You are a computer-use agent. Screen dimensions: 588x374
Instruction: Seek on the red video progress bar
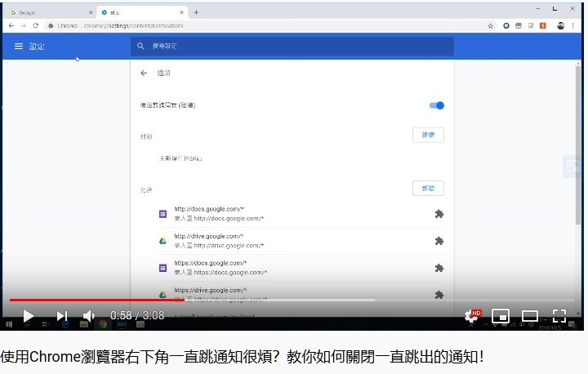pyautogui.click(x=97, y=300)
